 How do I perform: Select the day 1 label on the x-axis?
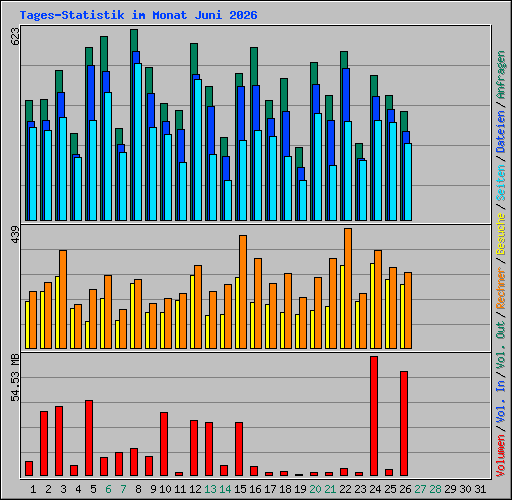[33, 489]
